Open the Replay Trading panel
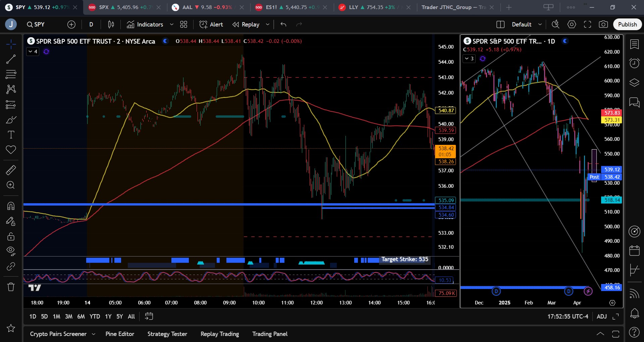The image size is (644, 342). [x=220, y=334]
